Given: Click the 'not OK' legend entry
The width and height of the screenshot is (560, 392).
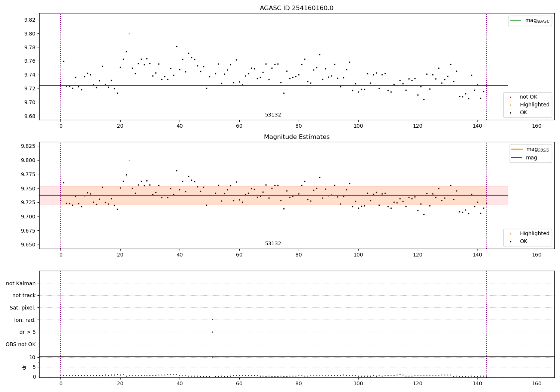Looking at the screenshot, I should [528, 97].
